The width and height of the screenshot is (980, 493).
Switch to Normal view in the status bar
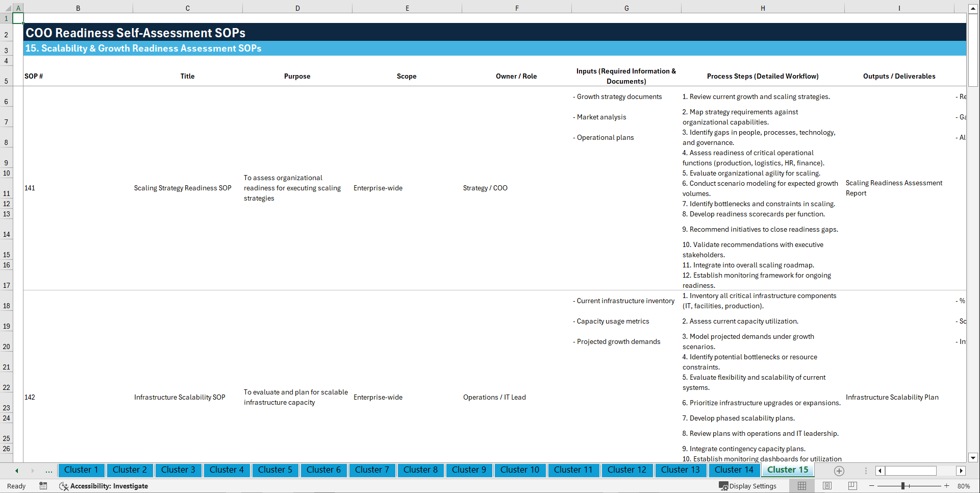pyautogui.click(x=802, y=486)
